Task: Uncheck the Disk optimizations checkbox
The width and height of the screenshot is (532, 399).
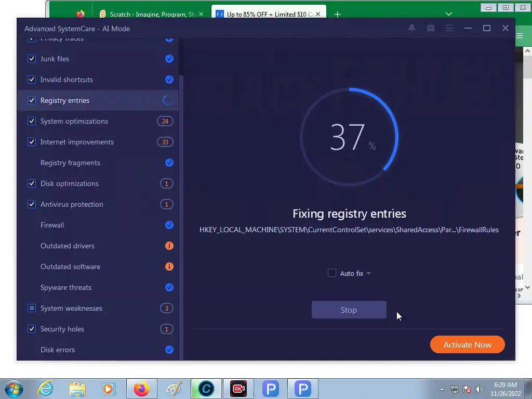Action: (32, 183)
